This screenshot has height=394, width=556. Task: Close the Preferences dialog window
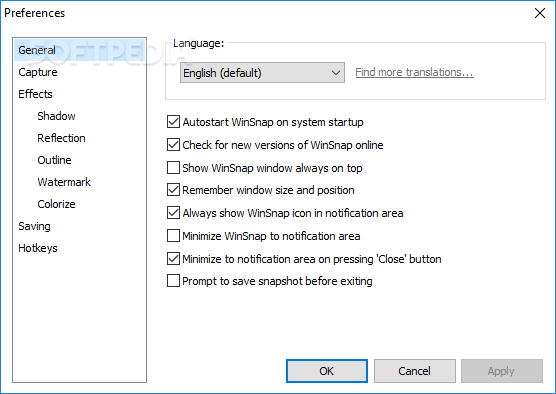pos(540,13)
